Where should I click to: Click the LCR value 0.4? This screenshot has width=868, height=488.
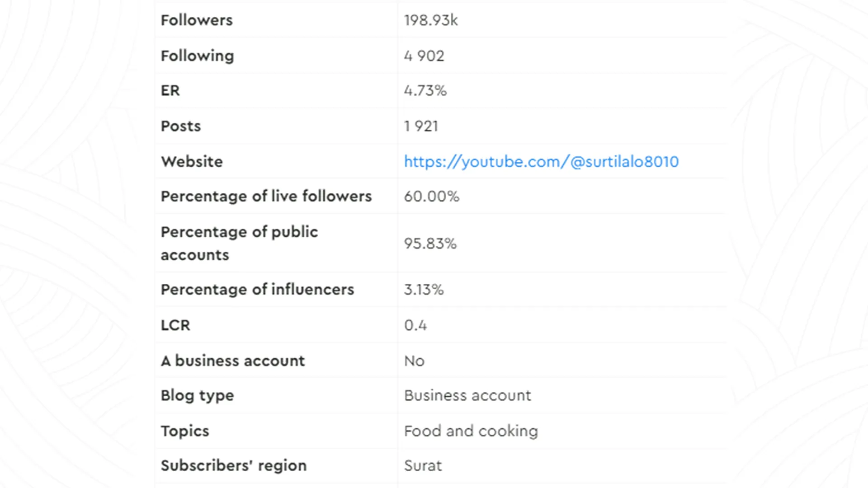point(415,325)
